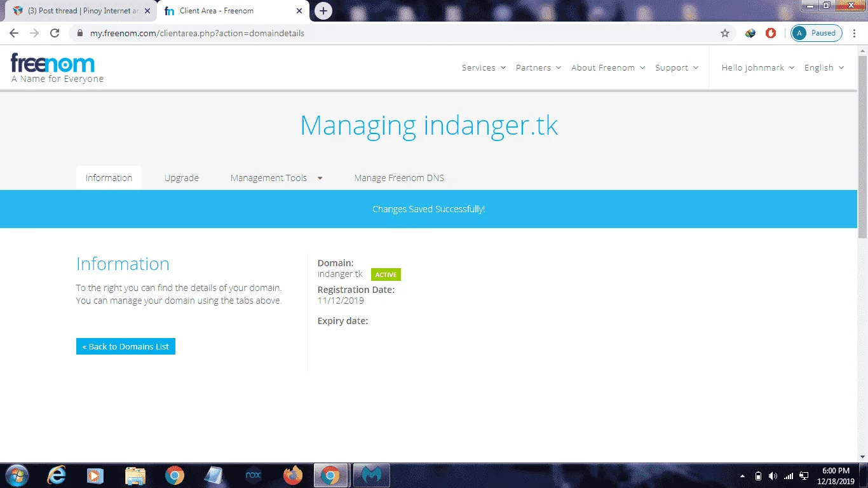This screenshot has width=868, height=488.
Task: Open Malwarebytes from the taskbar
Action: pyautogui.click(x=370, y=475)
